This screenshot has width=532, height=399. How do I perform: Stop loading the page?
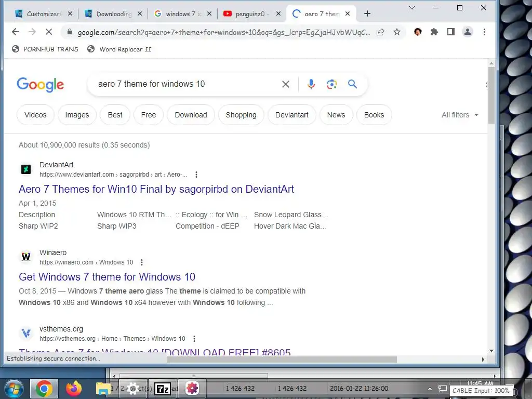(49, 32)
